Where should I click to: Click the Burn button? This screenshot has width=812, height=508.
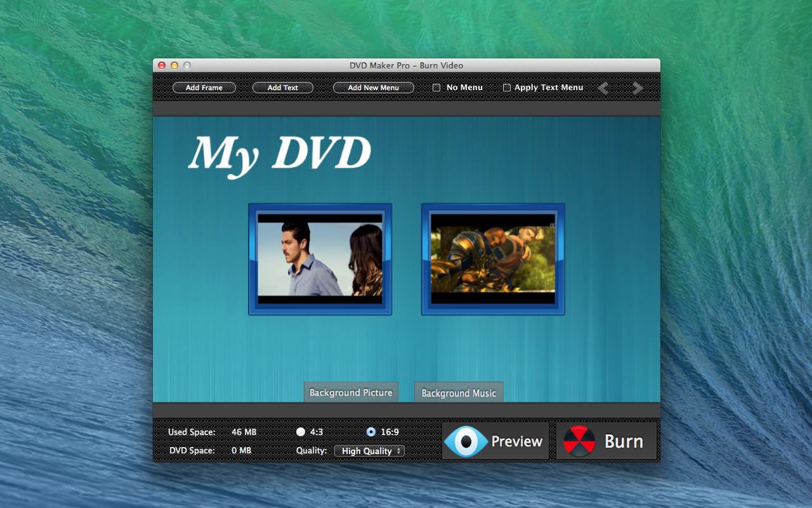click(606, 441)
